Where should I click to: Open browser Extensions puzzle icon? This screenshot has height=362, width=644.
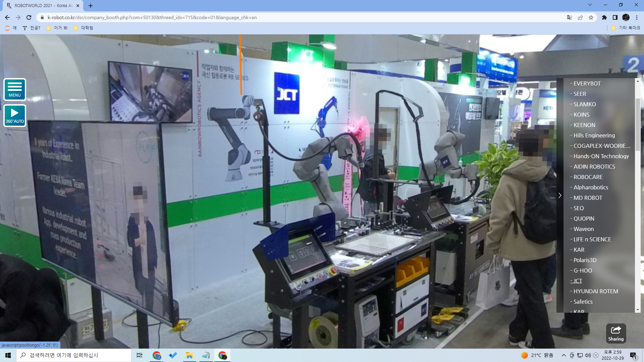pyautogui.click(x=604, y=17)
